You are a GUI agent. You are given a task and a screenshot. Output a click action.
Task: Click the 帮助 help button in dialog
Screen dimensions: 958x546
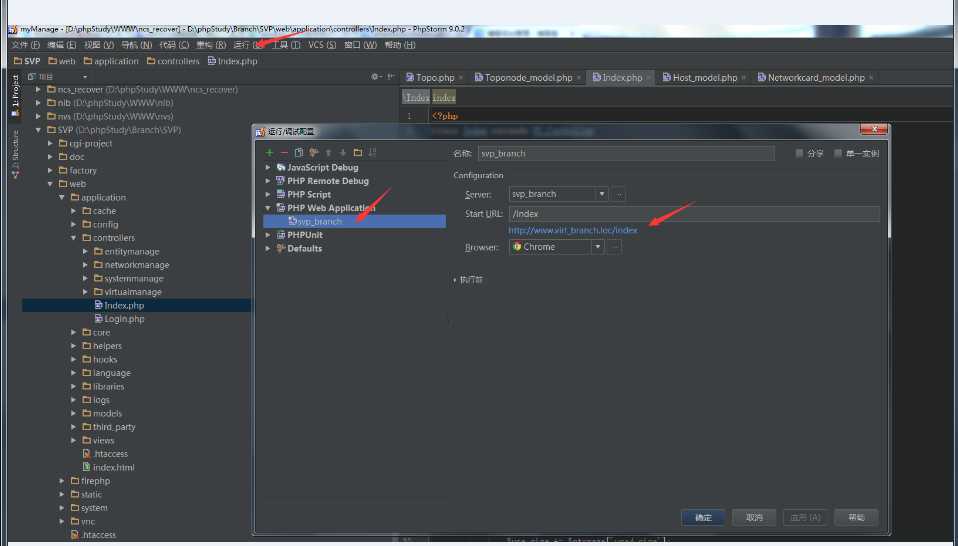(x=856, y=517)
